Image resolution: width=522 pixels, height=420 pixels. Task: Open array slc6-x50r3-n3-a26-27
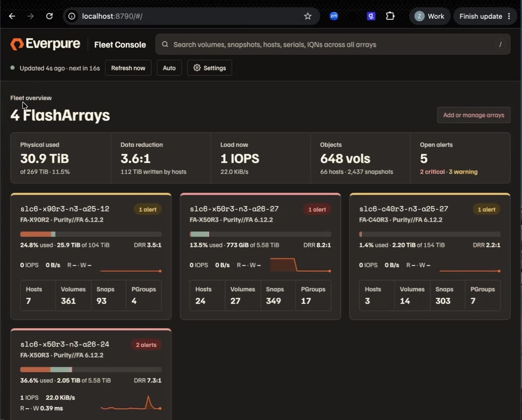click(x=234, y=209)
